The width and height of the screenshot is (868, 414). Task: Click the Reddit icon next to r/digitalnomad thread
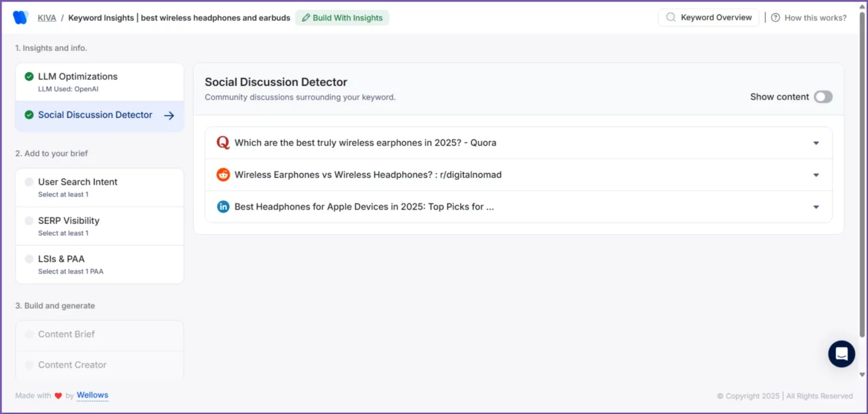point(223,174)
